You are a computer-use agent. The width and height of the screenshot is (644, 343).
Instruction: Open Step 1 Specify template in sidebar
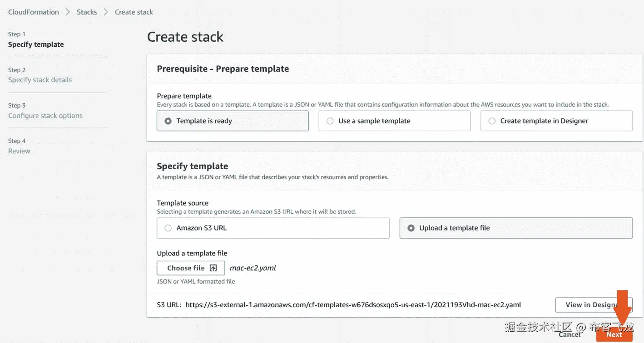[x=36, y=44]
